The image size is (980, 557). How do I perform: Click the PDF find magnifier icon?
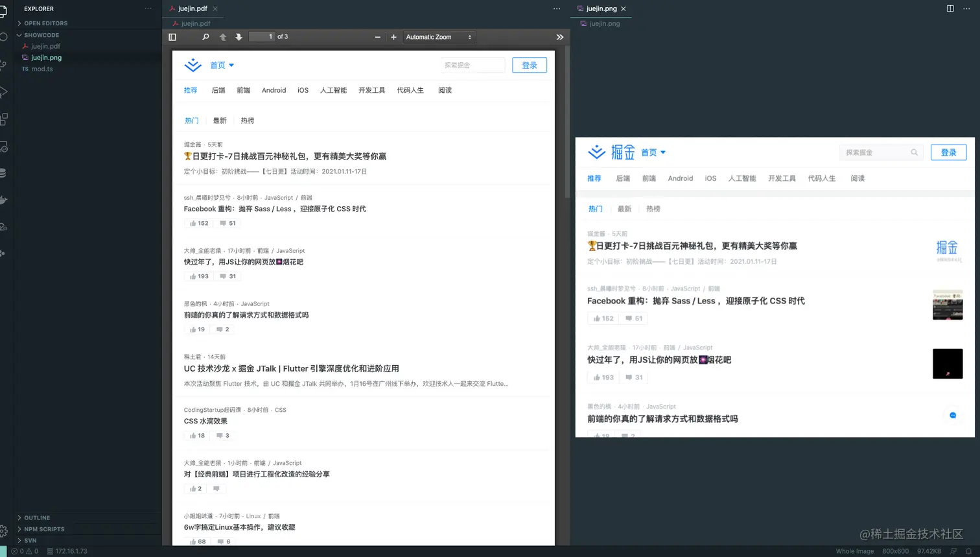pos(205,37)
